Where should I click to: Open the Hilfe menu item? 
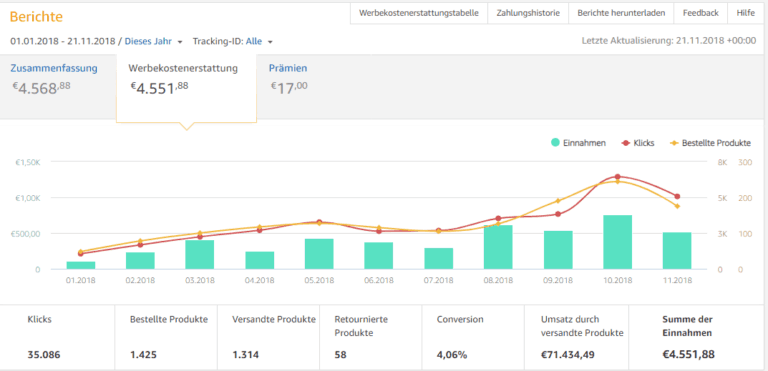click(x=745, y=13)
